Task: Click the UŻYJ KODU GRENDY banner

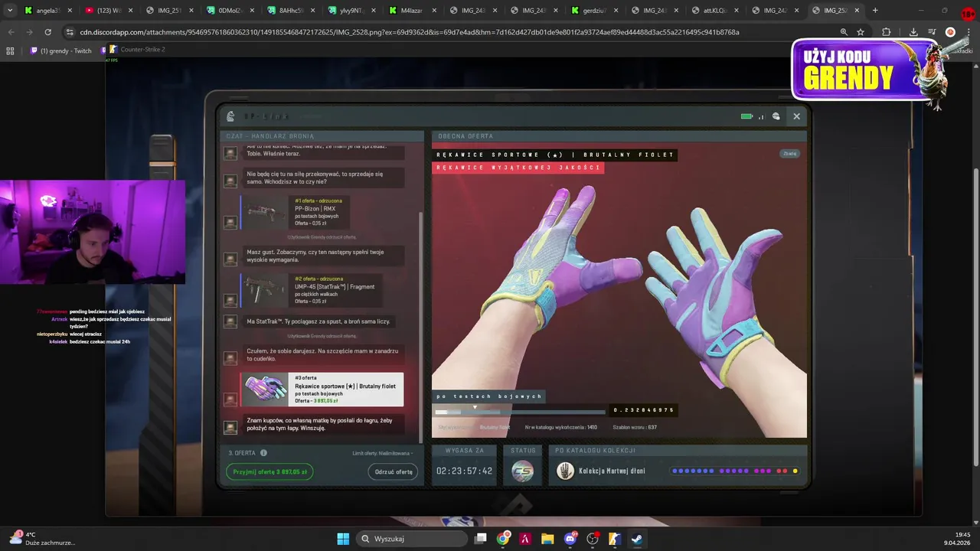Action: pyautogui.click(x=869, y=70)
